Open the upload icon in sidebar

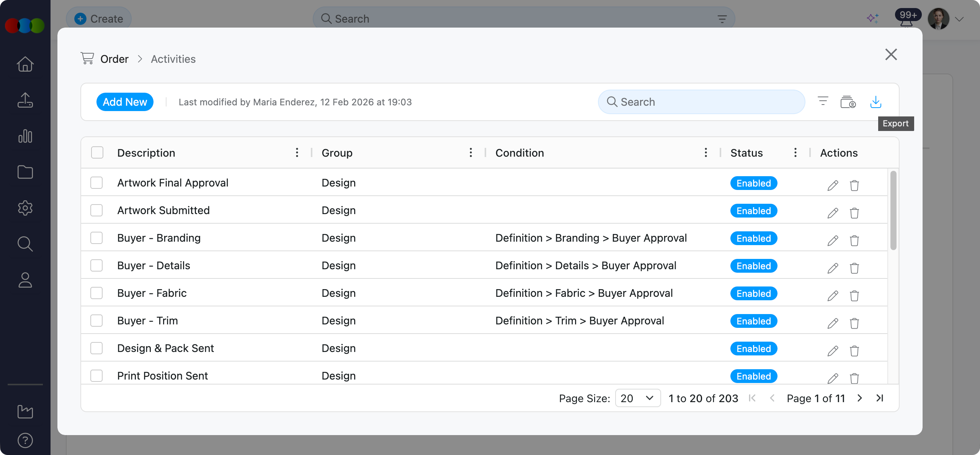[25, 100]
